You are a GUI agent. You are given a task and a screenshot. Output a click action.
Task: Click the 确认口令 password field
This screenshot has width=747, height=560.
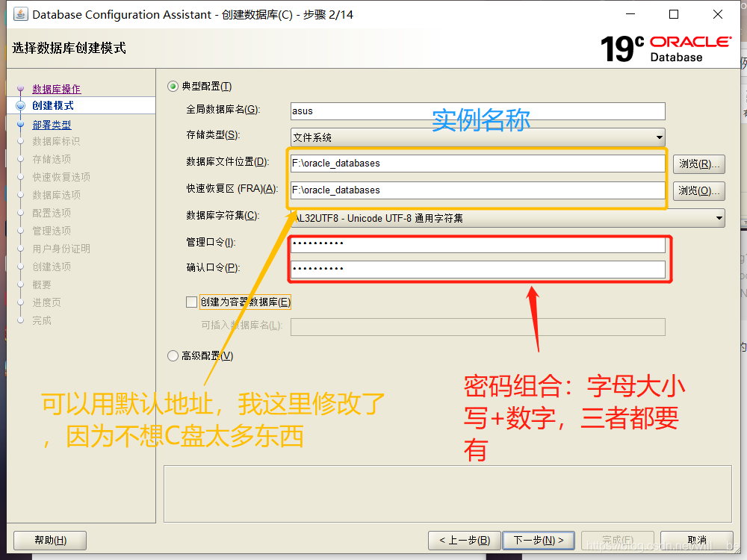(x=478, y=269)
